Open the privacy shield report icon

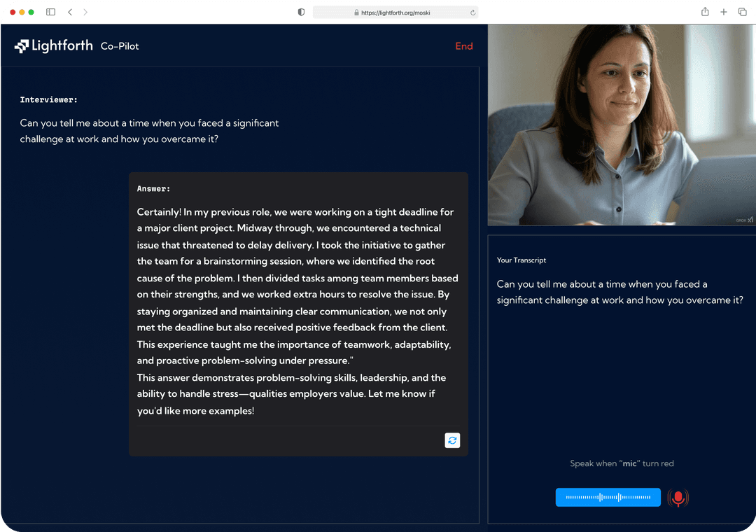[x=301, y=12]
